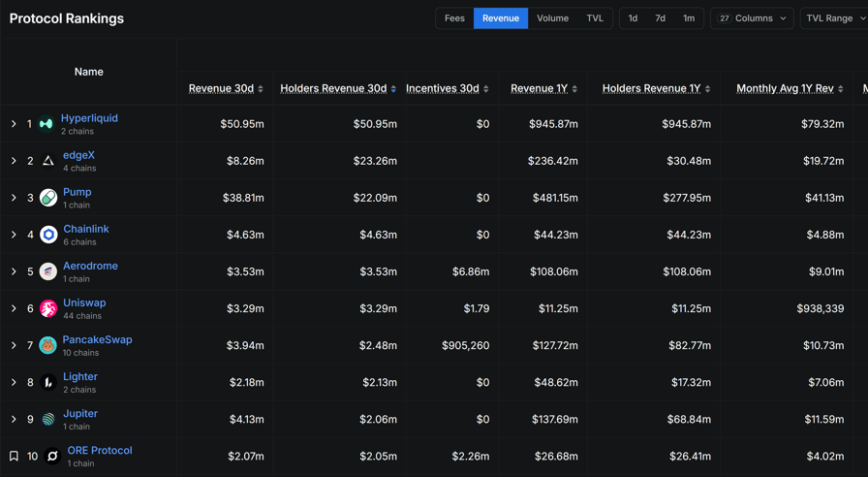The height and width of the screenshot is (477, 868).
Task: Open the Columns dropdown
Action: pos(752,18)
